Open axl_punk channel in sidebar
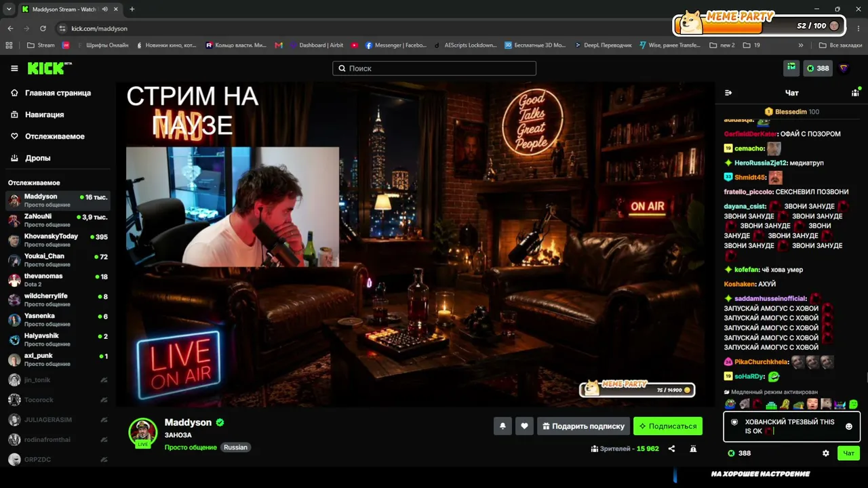 58,360
